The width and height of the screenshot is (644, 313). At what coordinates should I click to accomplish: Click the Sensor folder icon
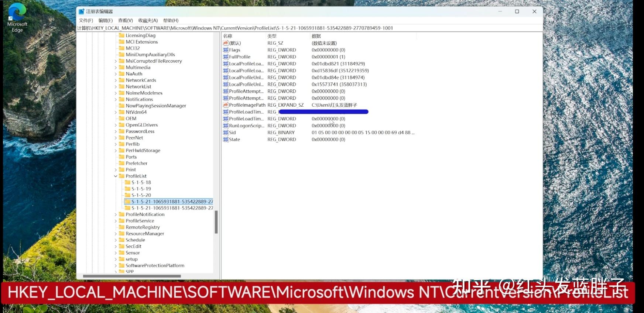coord(121,253)
